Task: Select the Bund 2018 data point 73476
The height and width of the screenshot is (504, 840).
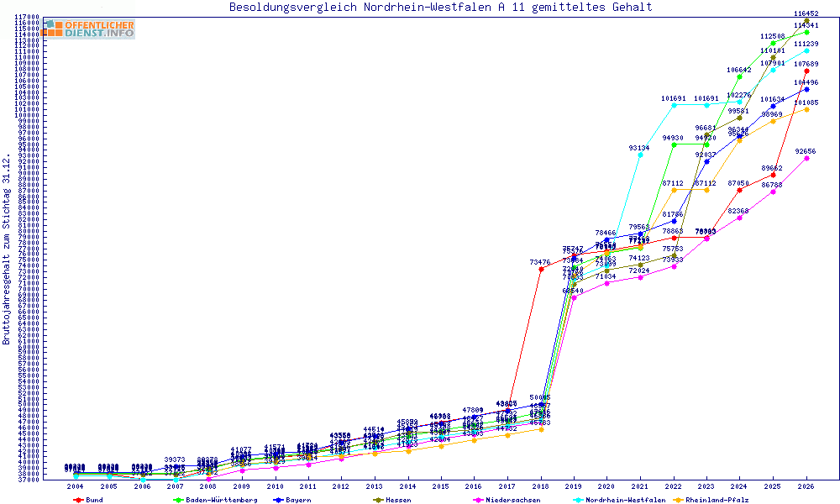Action: click(541, 269)
